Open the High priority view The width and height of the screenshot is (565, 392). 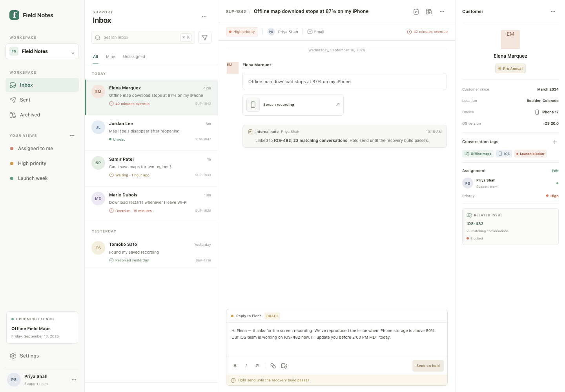[42, 163]
